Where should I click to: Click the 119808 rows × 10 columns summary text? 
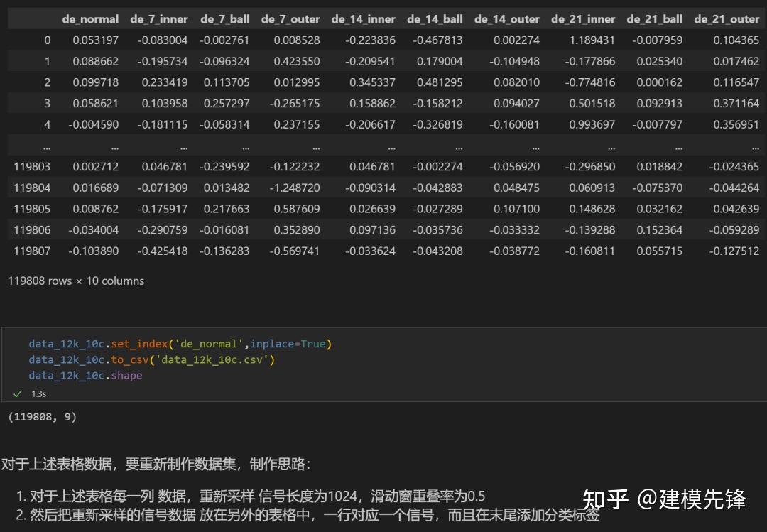click(x=75, y=281)
